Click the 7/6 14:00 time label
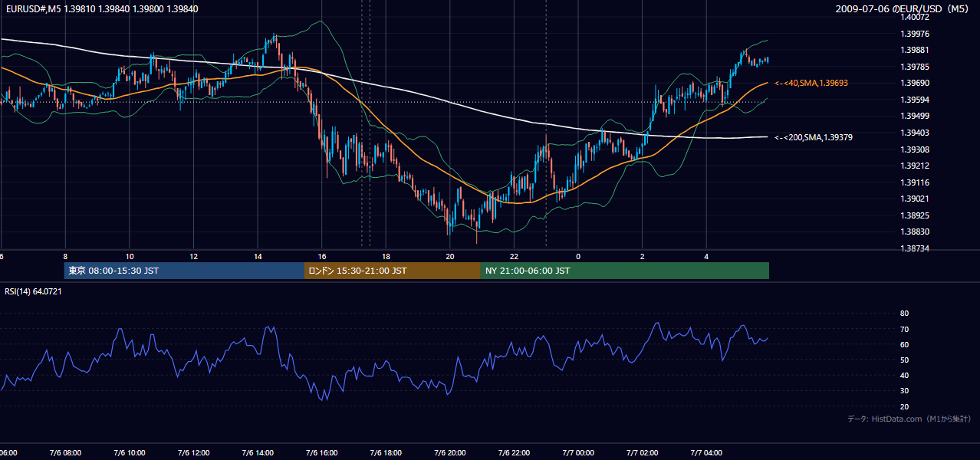Viewport: 980px width, 460px height. point(258,453)
